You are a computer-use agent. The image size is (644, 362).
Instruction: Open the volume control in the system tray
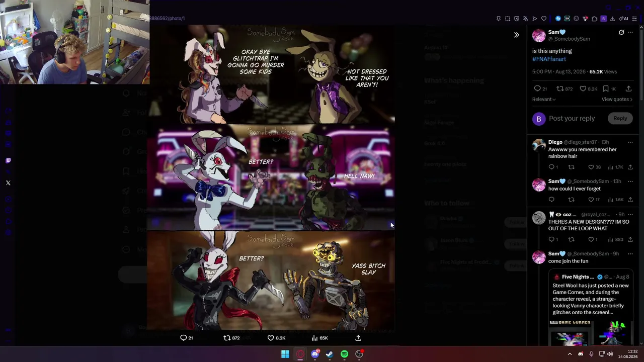610,354
